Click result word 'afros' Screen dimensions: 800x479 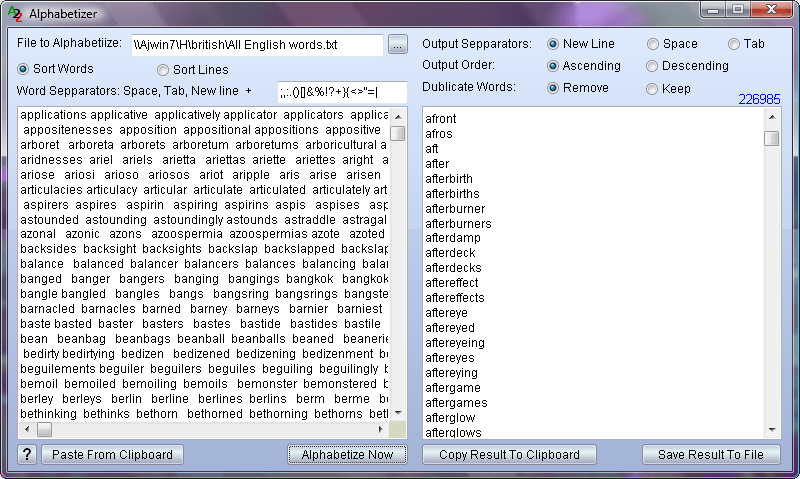(439, 134)
